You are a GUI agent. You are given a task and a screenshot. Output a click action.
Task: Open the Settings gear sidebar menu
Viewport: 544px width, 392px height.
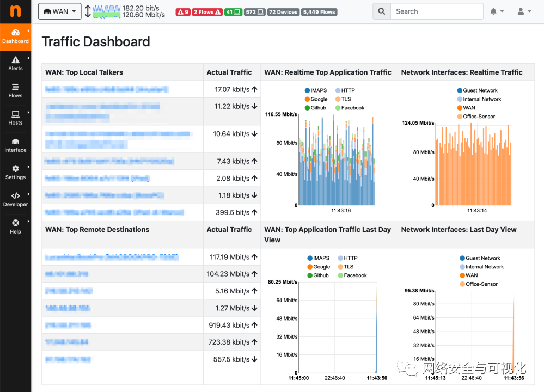15,173
